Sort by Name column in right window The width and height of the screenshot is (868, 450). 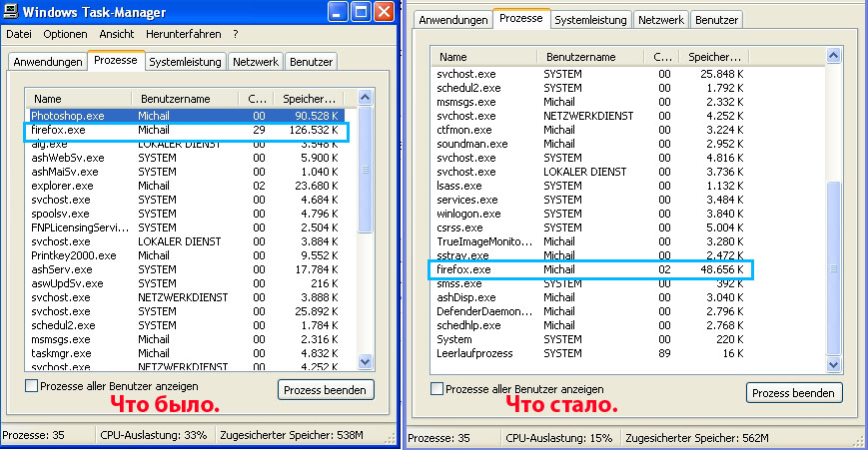click(483, 57)
